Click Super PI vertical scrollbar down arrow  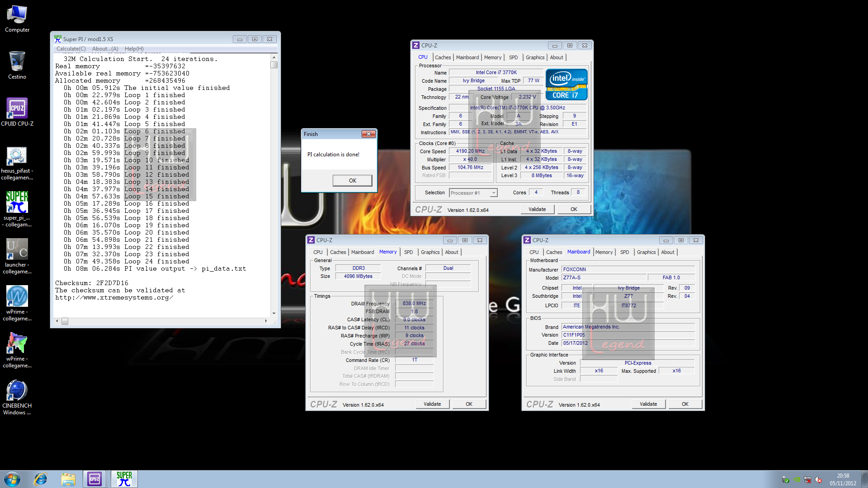(x=274, y=313)
